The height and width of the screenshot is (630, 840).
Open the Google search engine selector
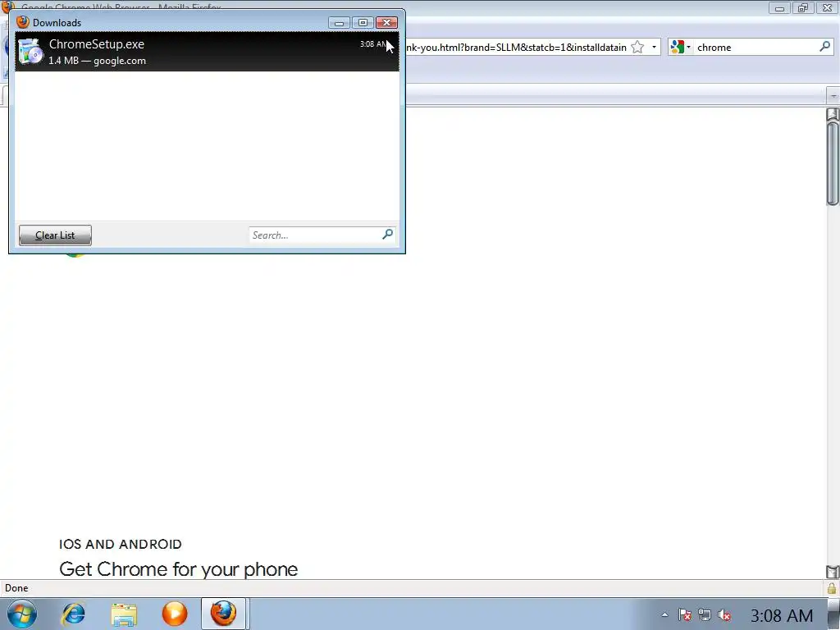[680, 47]
